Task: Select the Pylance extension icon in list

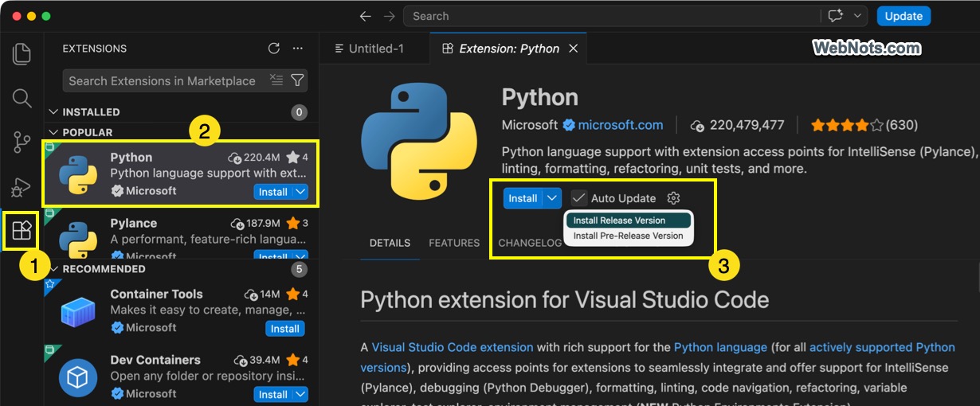Action: (78, 239)
